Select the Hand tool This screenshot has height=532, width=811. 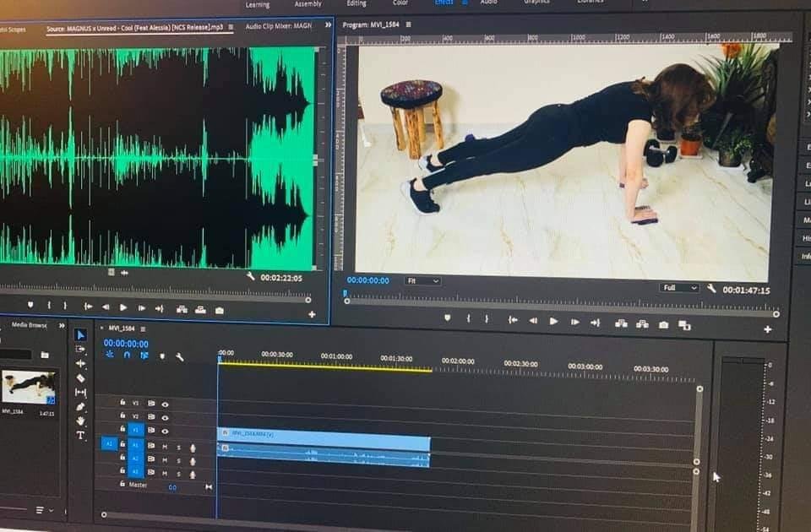[80, 421]
